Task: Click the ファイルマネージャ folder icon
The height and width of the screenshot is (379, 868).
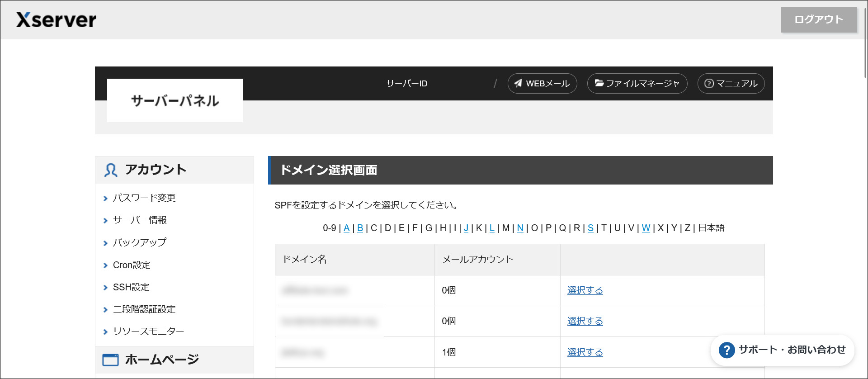Action: tap(599, 83)
